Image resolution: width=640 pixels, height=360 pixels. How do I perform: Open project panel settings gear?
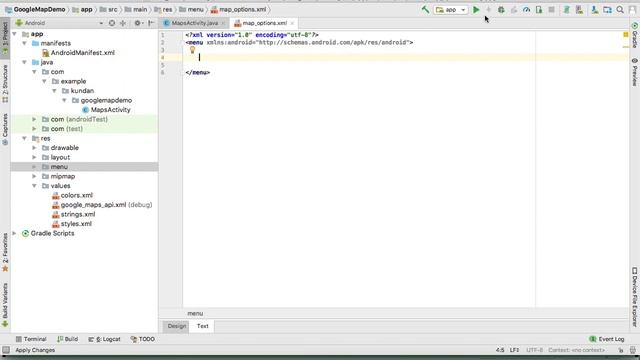click(138, 23)
